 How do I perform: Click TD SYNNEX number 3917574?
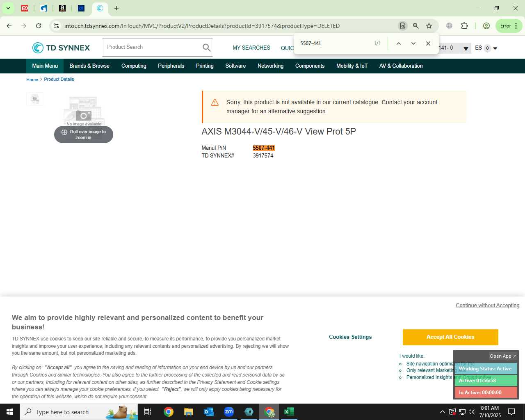coord(263,156)
